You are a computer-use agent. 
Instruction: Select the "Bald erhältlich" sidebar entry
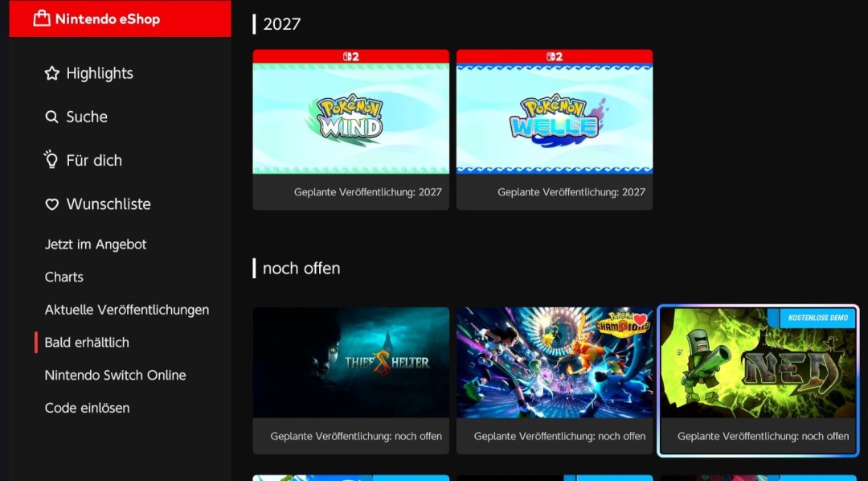pos(88,342)
